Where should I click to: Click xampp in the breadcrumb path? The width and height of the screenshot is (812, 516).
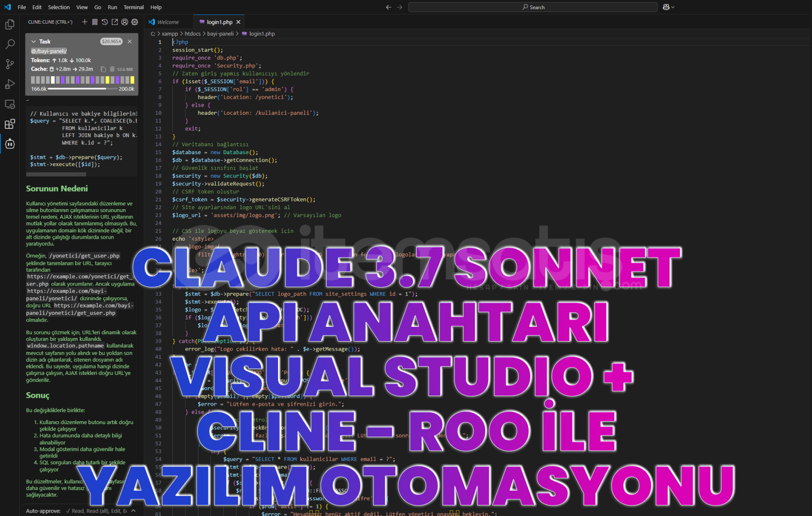coord(170,34)
